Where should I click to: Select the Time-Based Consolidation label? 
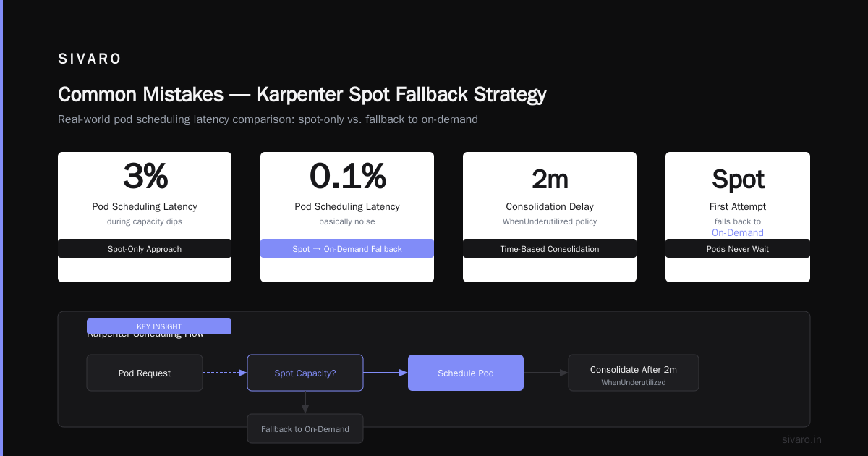(550, 248)
